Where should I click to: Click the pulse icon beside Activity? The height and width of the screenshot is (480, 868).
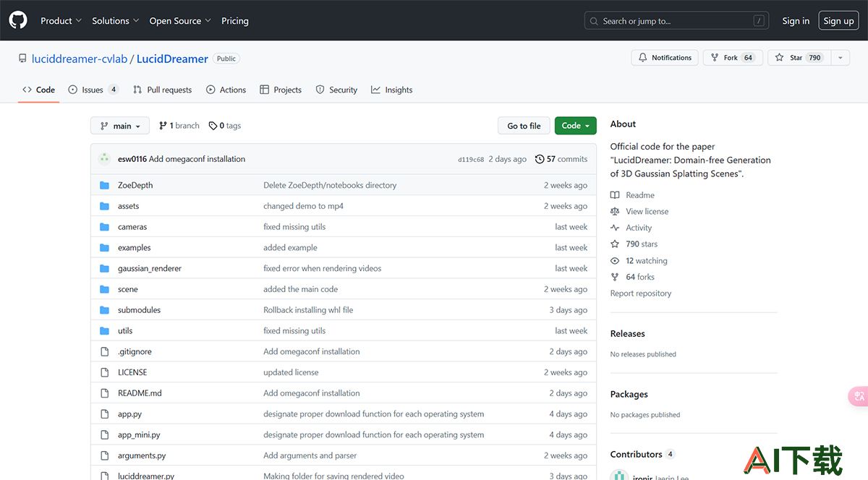click(x=615, y=228)
